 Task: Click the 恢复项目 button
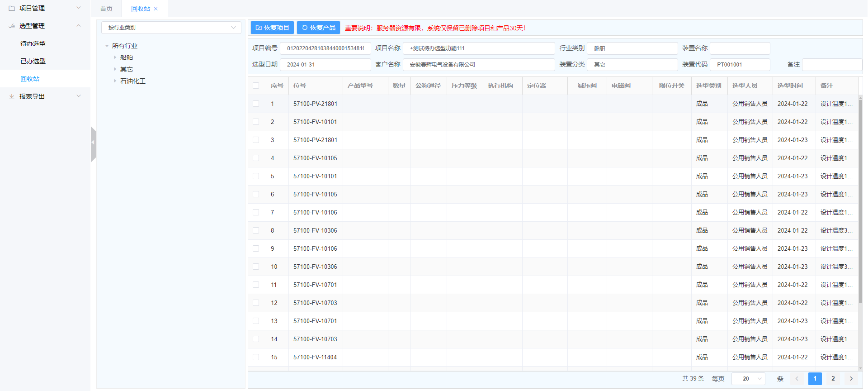(x=272, y=28)
